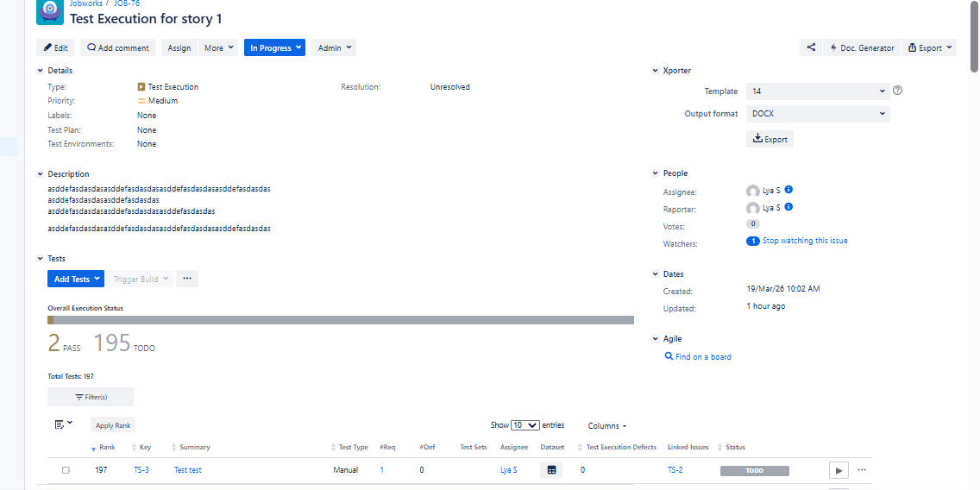
Task: Open the Dataset icon for TS-3
Action: (551, 470)
